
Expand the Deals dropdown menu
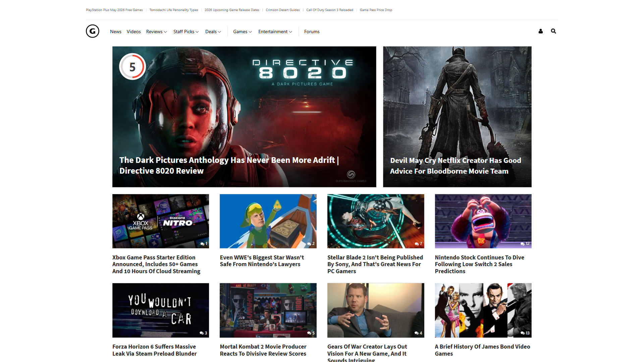[x=213, y=32]
